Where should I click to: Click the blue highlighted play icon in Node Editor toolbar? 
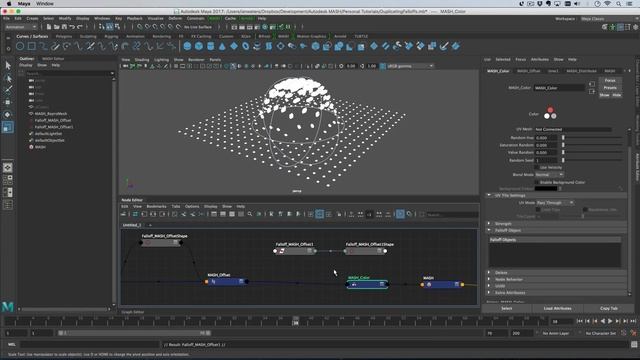point(400,214)
